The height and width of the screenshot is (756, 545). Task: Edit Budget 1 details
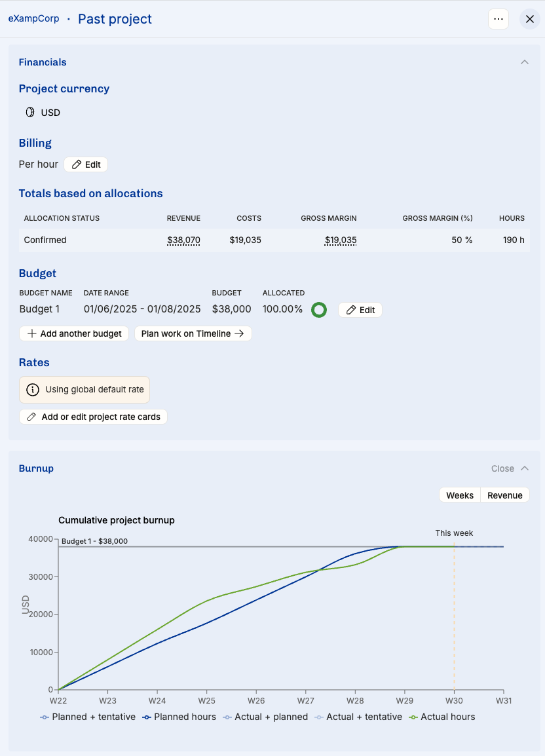pos(360,310)
